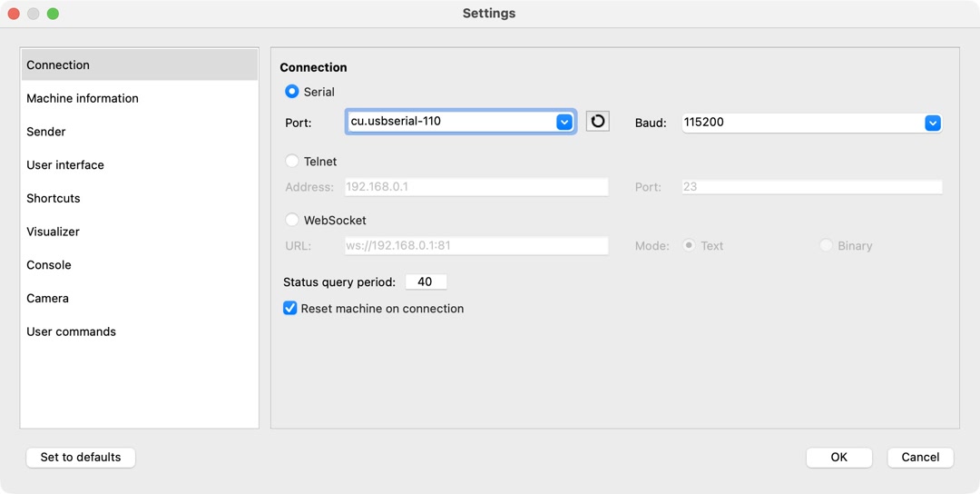980x494 pixels.
Task: Go to User interface settings
Action: (65, 165)
